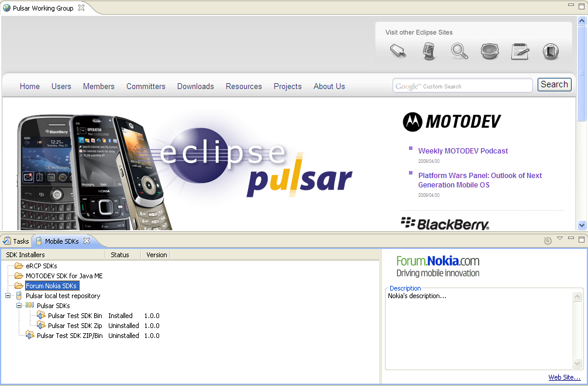
Task: Click the MOTODEV logo
Action: (452, 122)
